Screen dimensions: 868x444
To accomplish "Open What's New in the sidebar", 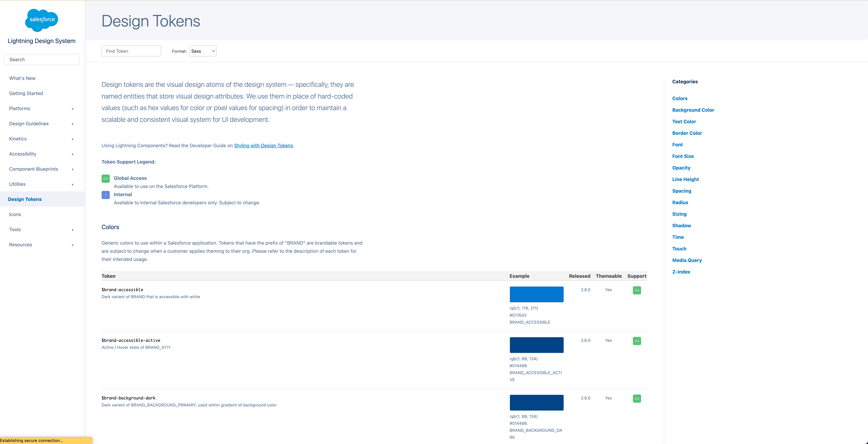I will tap(22, 78).
